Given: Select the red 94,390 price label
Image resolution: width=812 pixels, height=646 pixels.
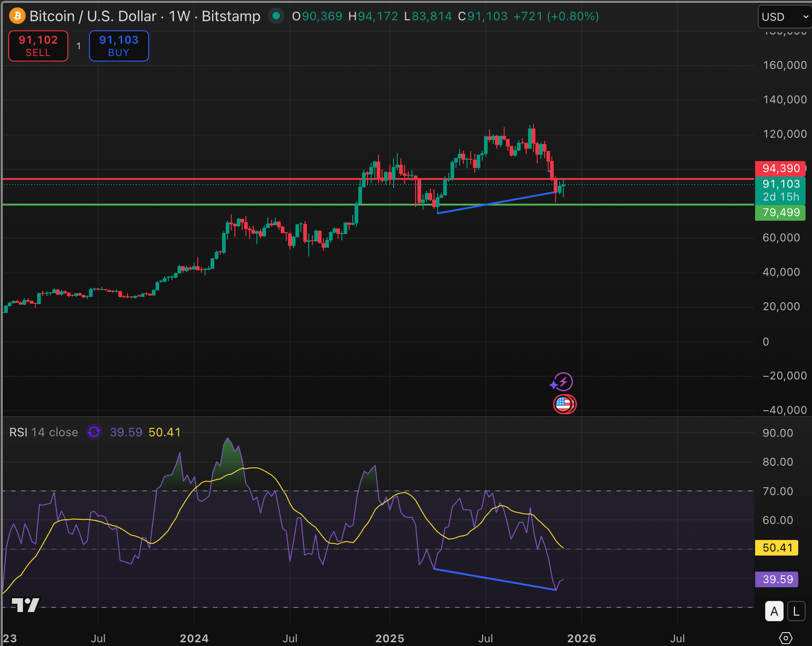Looking at the screenshot, I should tap(780, 168).
